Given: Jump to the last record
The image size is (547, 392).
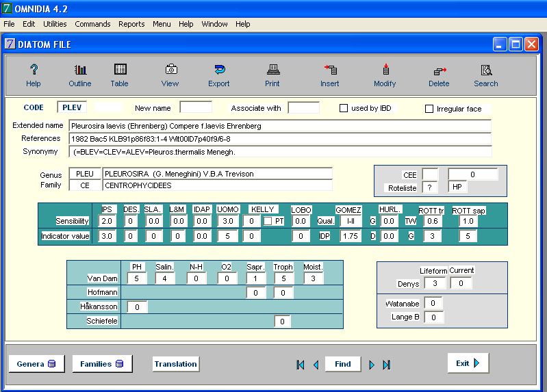Looking at the screenshot, I should pos(387,365).
